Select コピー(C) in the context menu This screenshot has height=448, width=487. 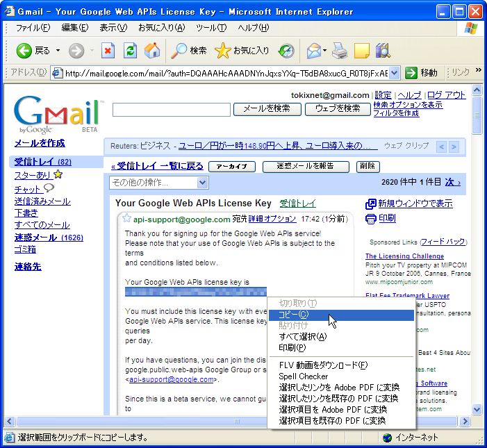341,315
